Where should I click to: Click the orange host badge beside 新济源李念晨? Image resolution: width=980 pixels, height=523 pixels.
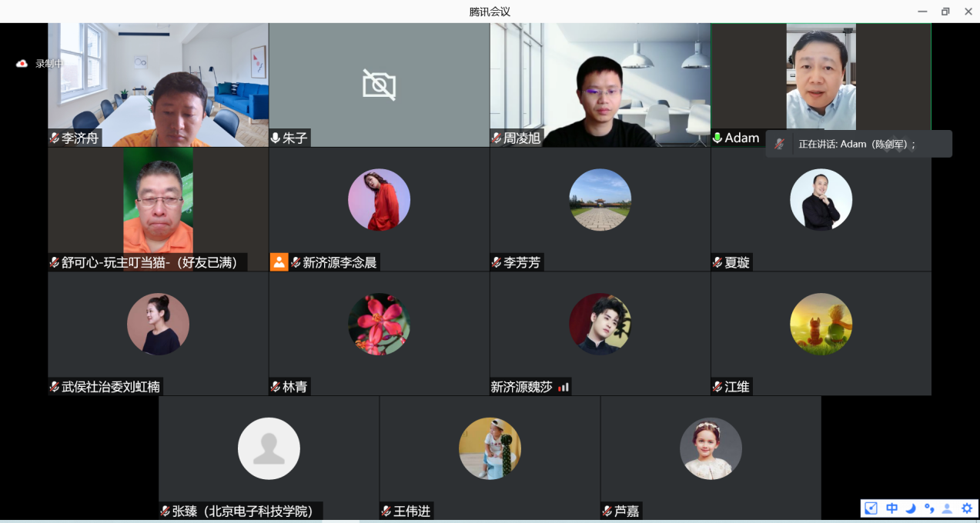(x=279, y=262)
